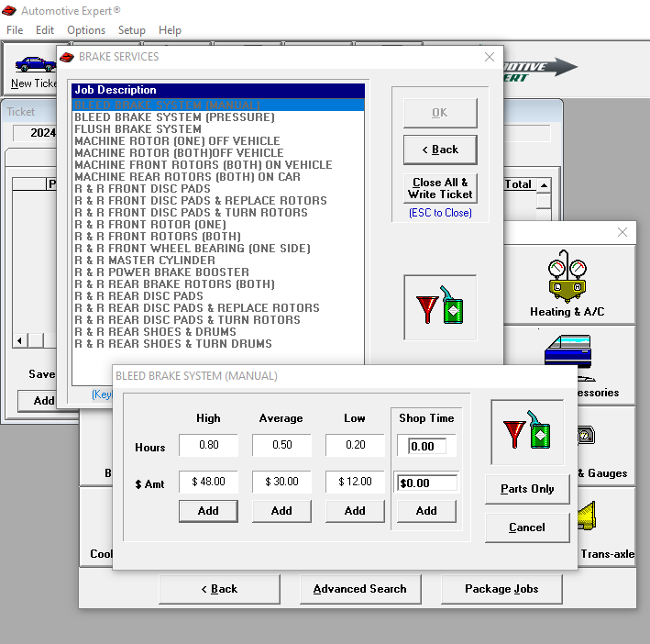Select R & R MASTER CYLINDER job

tap(145, 261)
